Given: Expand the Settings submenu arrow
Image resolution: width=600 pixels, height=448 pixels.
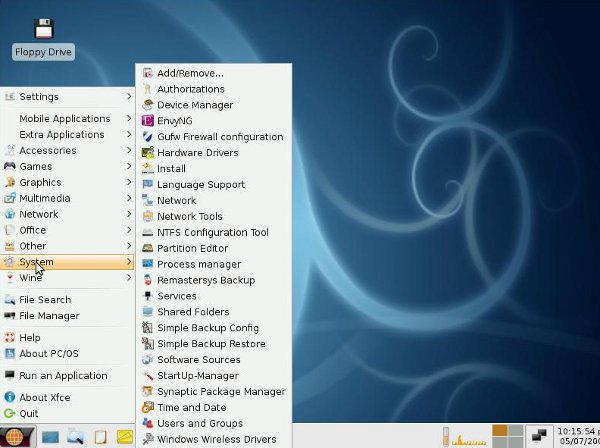Looking at the screenshot, I should (129, 96).
